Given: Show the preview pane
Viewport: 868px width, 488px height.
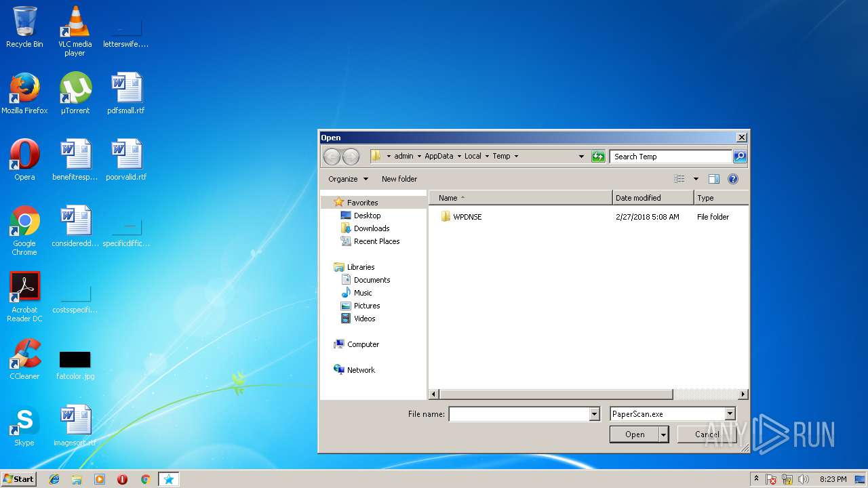Looking at the screenshot, I should coord(713,179).
